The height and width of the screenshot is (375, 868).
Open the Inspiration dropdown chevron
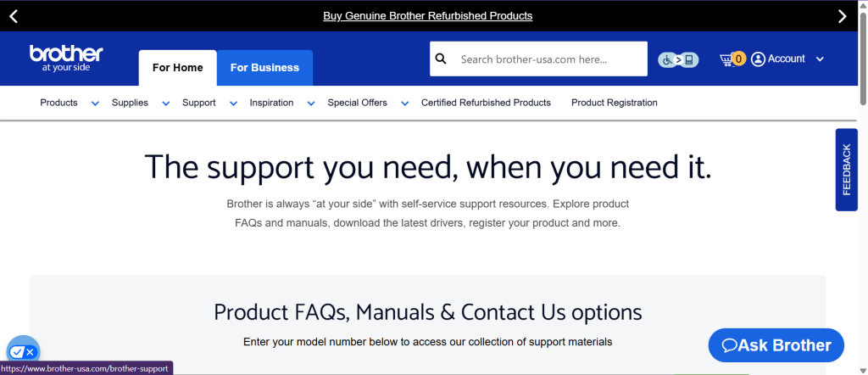[x=310, y=104]
